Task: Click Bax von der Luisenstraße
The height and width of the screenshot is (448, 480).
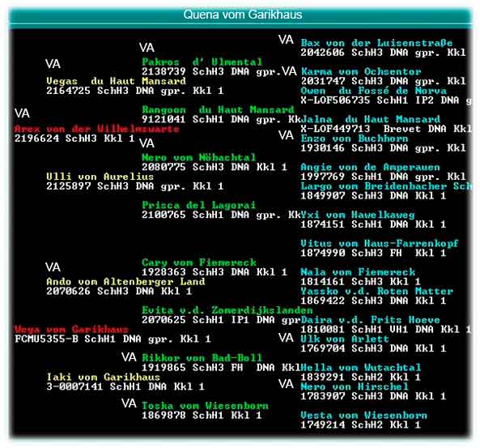Action: pos(376,43)
